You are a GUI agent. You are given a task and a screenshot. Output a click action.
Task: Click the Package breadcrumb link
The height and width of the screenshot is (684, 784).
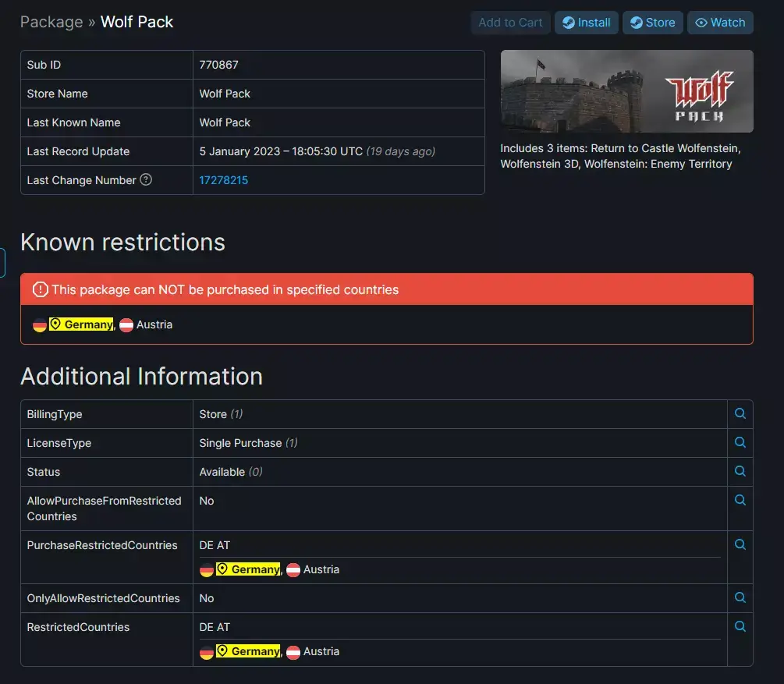[x=51, y=22]
